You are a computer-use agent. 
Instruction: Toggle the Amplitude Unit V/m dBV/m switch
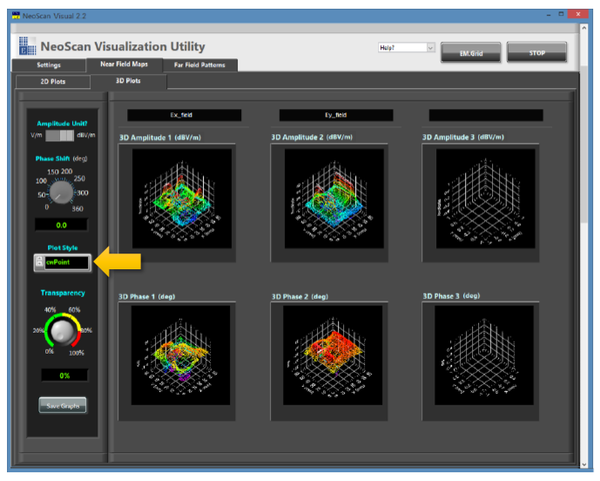coord(61,135)
